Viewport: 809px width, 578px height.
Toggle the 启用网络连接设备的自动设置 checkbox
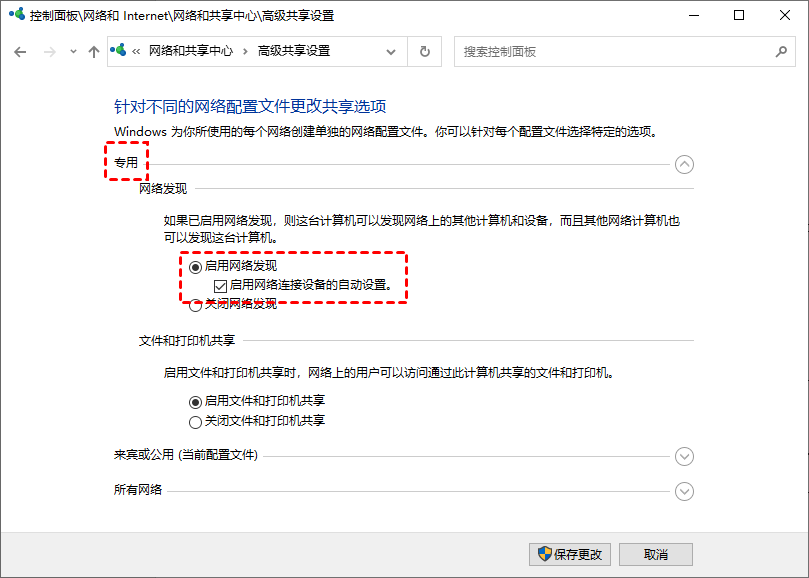pyautogui.click(x=221, y=285)
